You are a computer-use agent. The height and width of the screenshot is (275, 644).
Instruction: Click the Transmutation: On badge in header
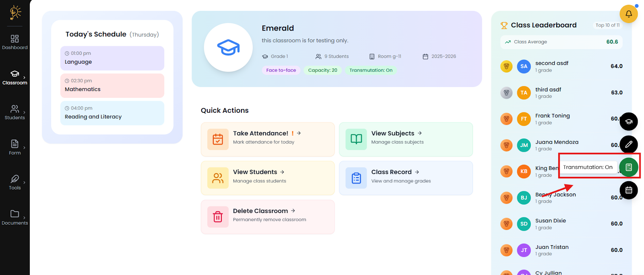coord(371,70)
